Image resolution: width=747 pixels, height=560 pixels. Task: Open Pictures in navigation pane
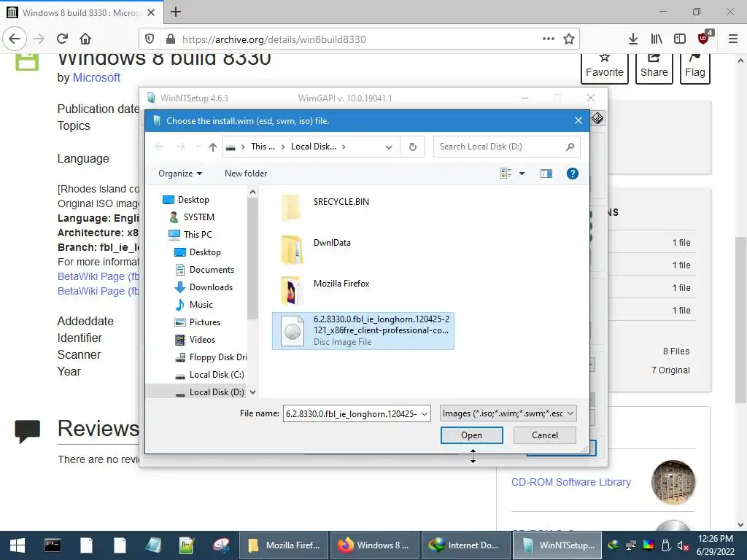(205, 322)
